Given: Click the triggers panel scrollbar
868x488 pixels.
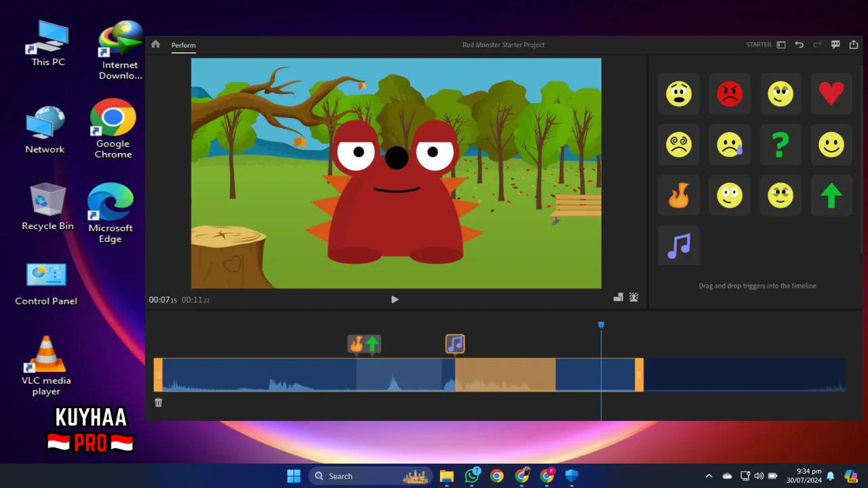Looking at the screenshot, I should pyautogui.click(x=863, y=159).
